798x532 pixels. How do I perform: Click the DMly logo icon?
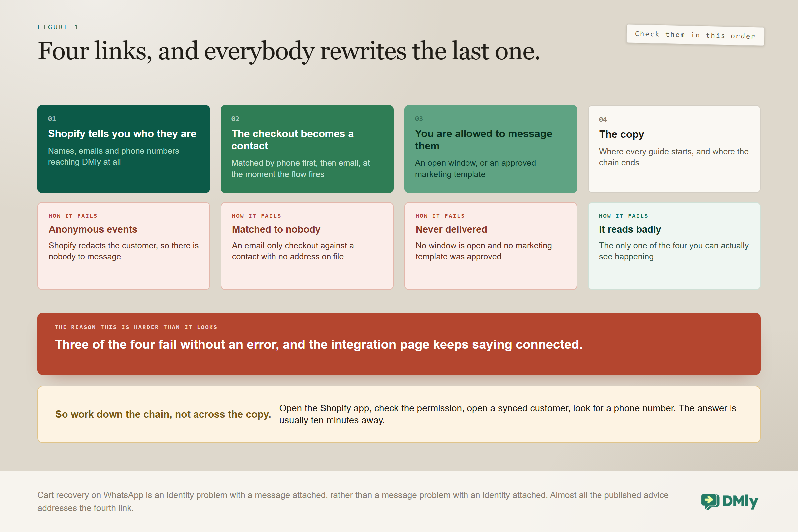click(710, 501)
